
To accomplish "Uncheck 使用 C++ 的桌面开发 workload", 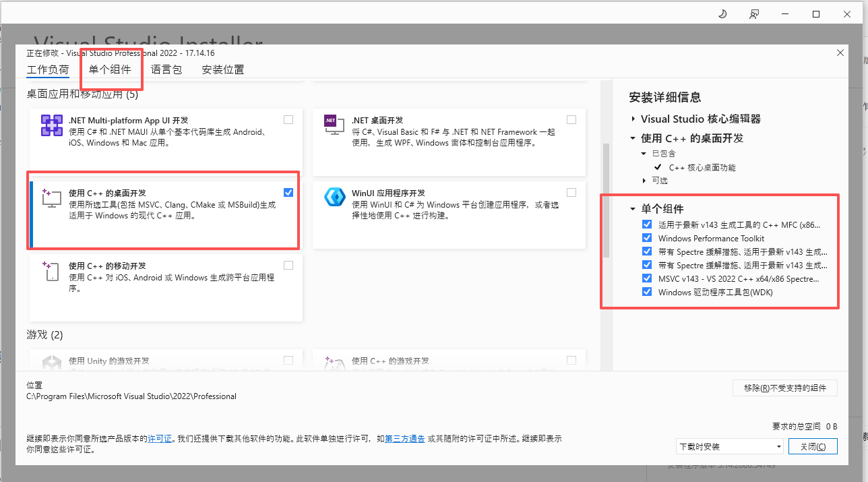I will click(288, 192).
